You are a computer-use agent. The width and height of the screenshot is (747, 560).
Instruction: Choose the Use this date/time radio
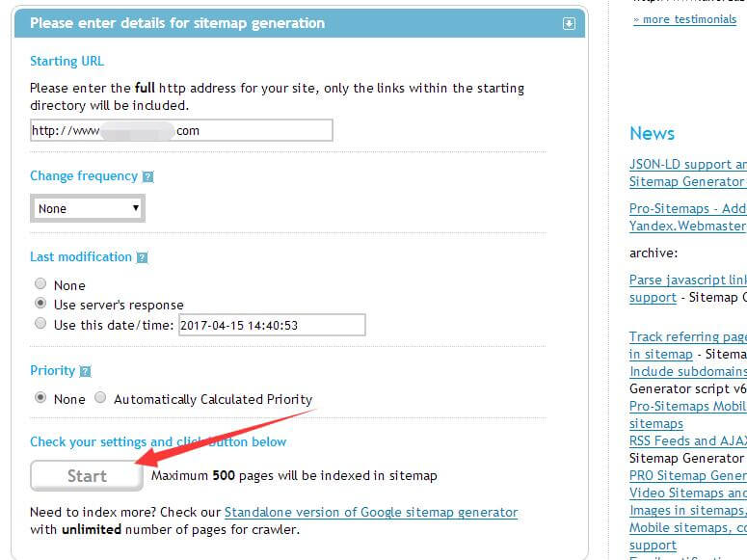(40, 324)
